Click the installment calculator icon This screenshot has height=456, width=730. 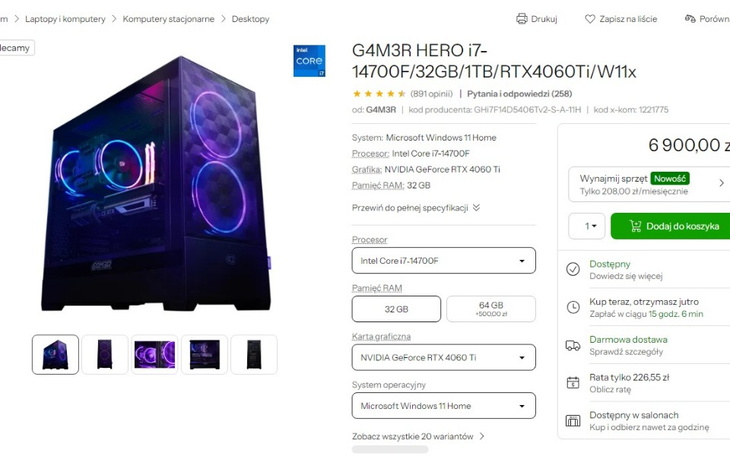click(573, 383)
